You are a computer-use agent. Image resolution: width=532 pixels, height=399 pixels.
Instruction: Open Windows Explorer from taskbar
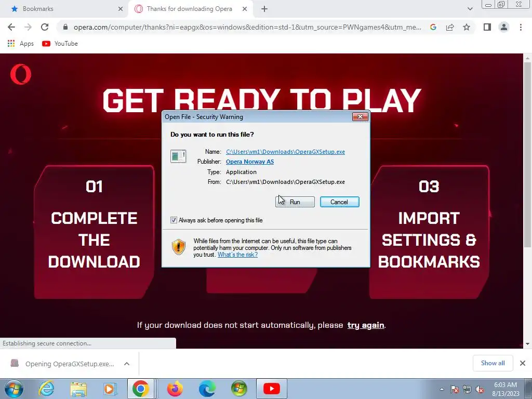(x=78, y=389)
